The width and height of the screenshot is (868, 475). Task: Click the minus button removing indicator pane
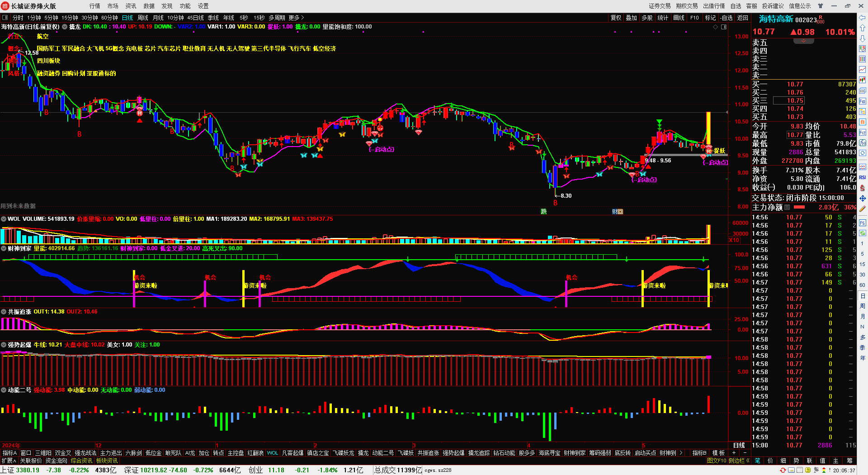click(x=745, y=453)
